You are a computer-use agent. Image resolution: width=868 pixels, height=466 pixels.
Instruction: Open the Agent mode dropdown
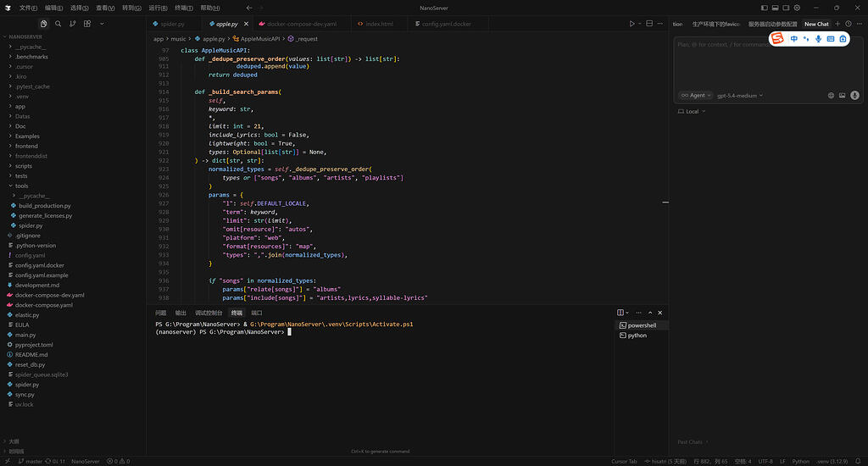point(696,95)
